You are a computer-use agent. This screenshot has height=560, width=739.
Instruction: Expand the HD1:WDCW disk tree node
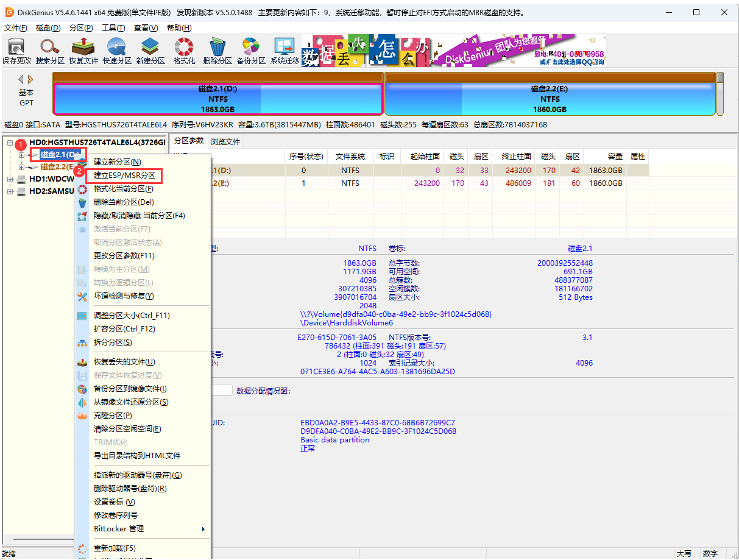pos(11,180)
